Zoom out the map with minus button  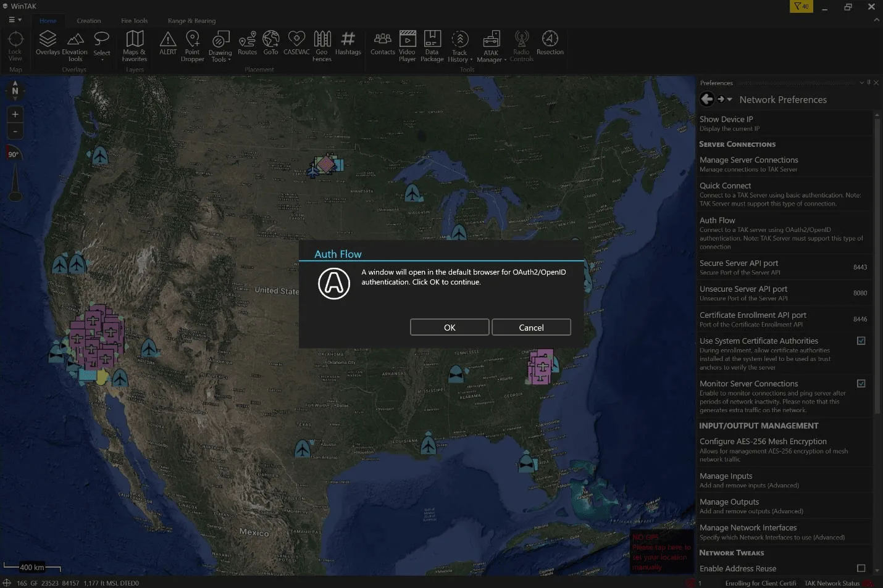[15, 131]
